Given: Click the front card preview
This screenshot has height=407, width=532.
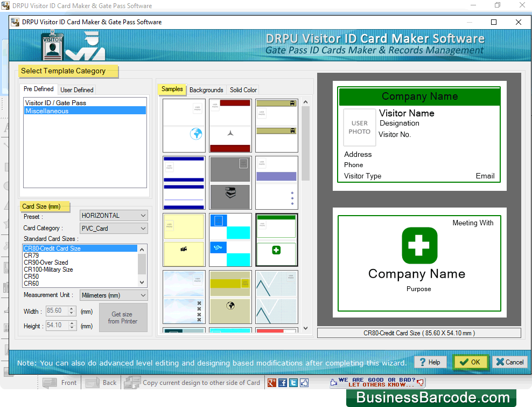Looking at the screenshot, I should pyautogui.click(x=419, y=135).
